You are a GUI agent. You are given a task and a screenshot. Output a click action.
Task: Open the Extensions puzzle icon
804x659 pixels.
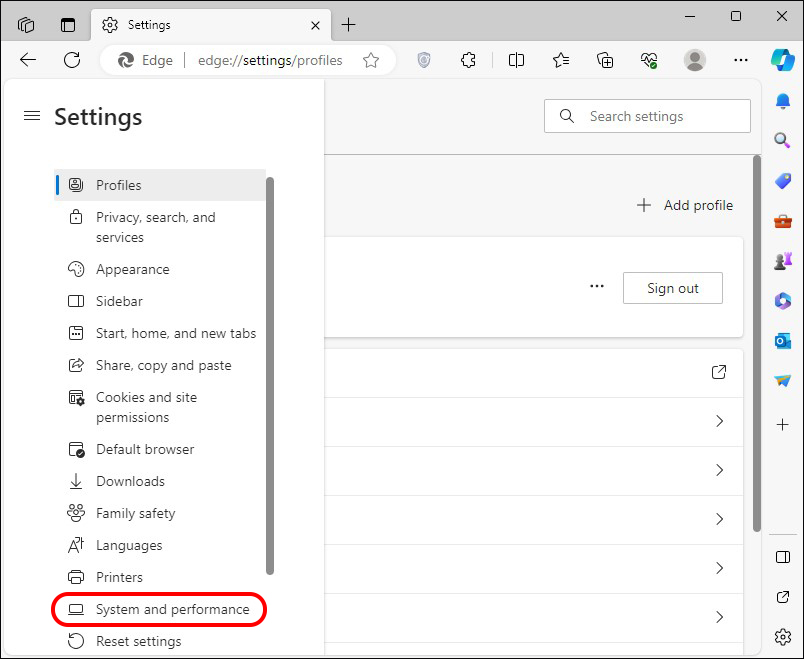pos(468,60)
